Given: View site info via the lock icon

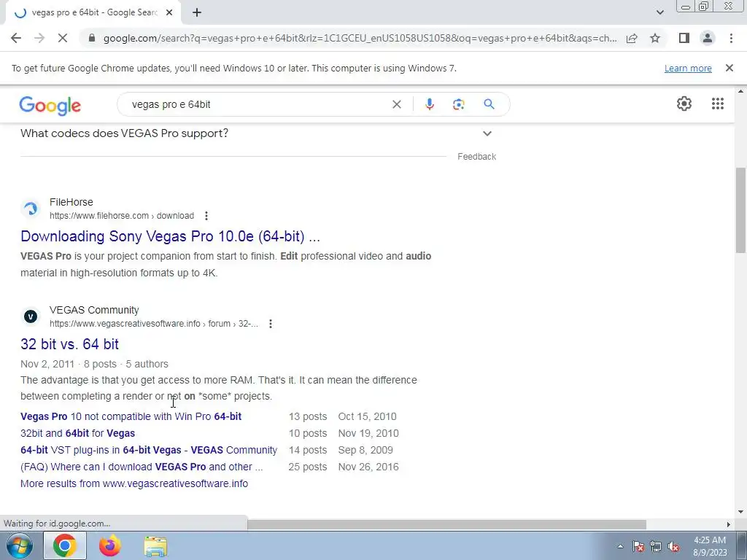Looking at the screenshot, I should pos(92,38).
